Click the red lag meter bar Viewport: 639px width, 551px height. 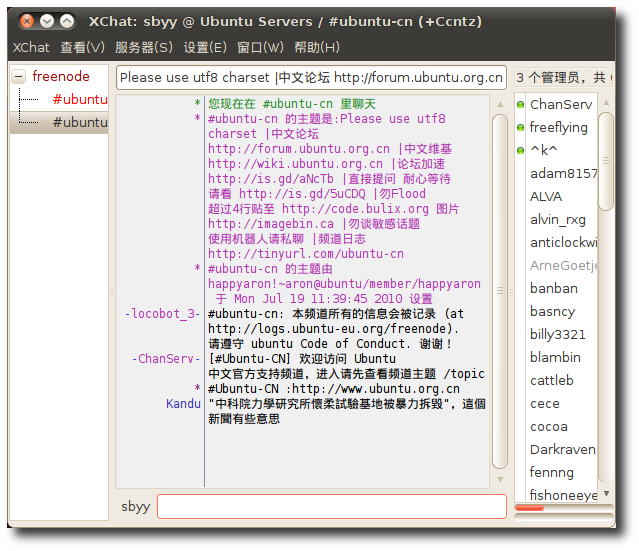[529, 508]
